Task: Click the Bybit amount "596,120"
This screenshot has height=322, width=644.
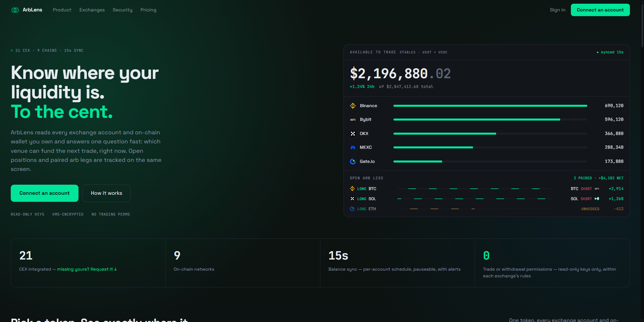Action: [x=614, y=120]
